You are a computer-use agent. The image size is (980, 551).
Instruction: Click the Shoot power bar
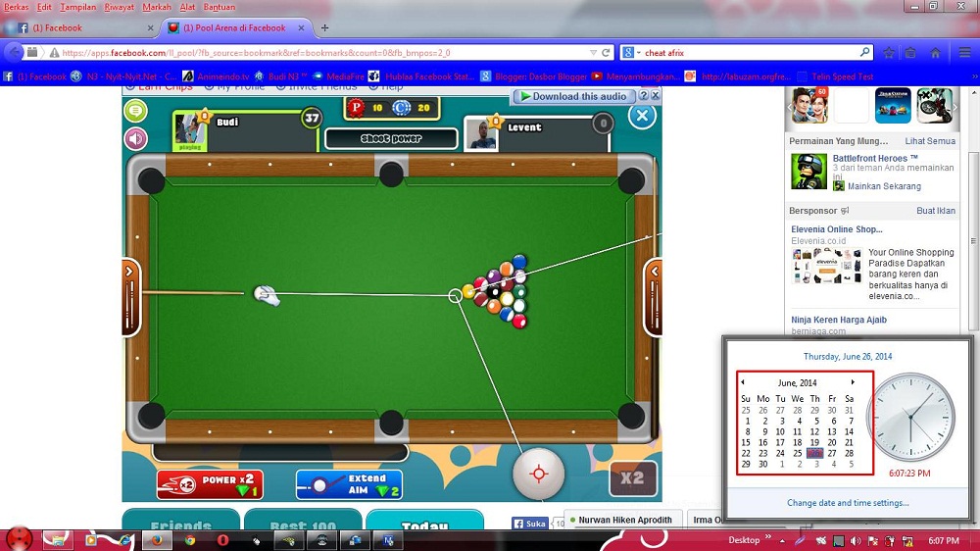[391, 139]
